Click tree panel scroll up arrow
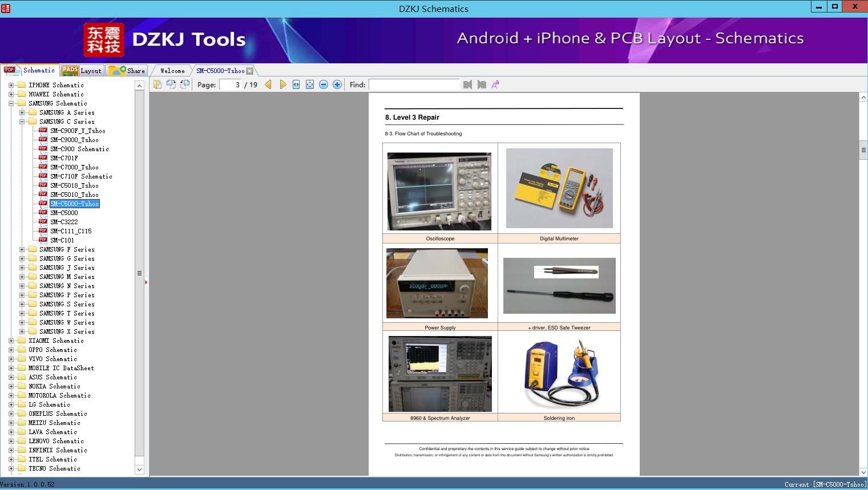The width and height of the screenshot is (868, 490). (x=139, y=86)
